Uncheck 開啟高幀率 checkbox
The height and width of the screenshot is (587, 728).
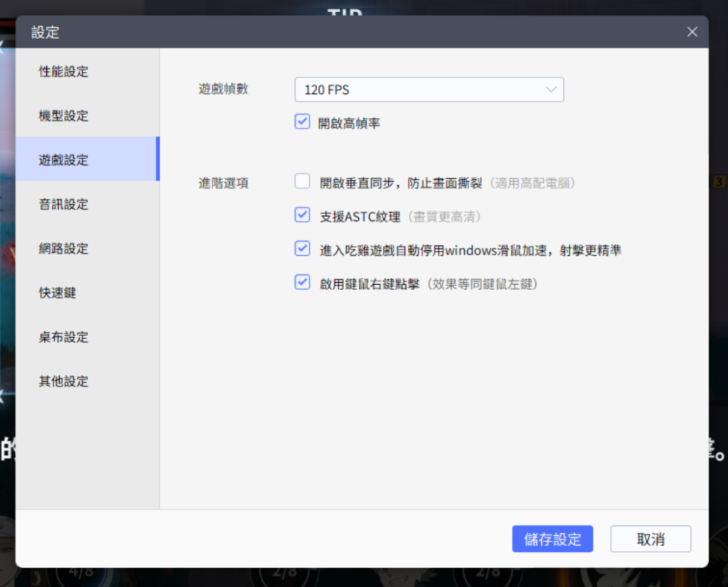302,122
